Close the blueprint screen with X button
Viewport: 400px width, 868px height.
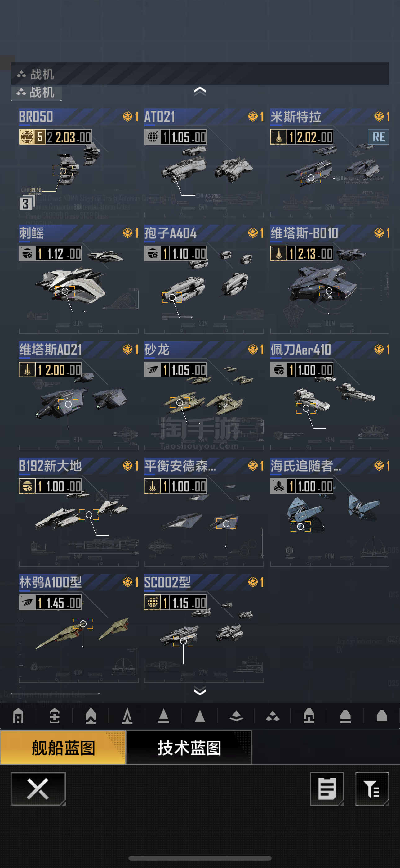tap(38, 789)
